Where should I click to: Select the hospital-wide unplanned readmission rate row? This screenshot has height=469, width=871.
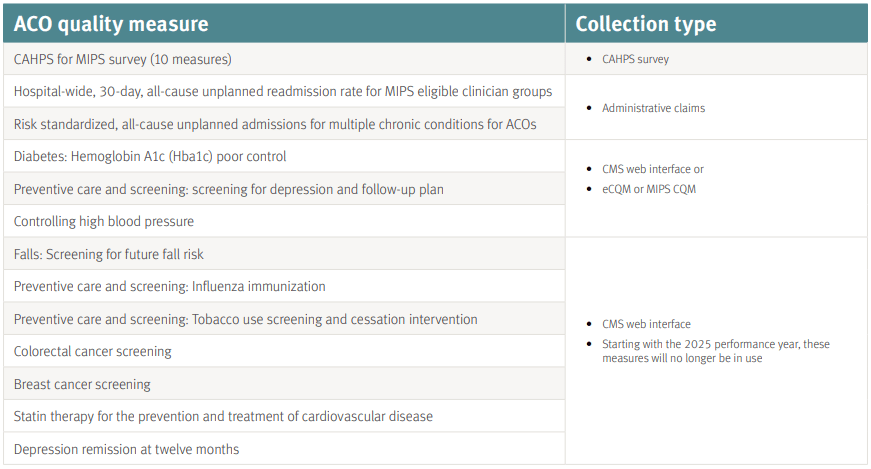284,91
